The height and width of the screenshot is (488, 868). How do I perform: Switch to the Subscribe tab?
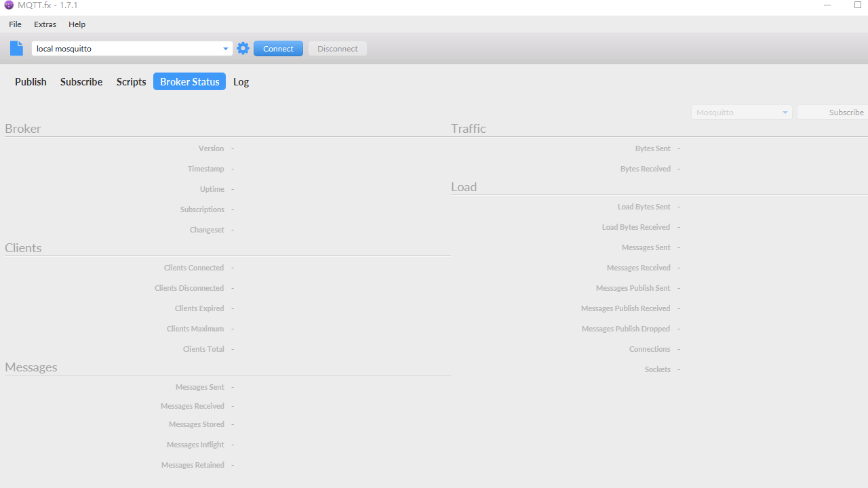point(81,81)
